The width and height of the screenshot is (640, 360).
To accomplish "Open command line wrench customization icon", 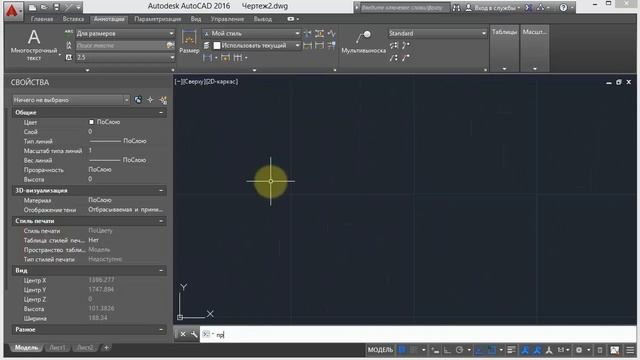I will (194, 334).
